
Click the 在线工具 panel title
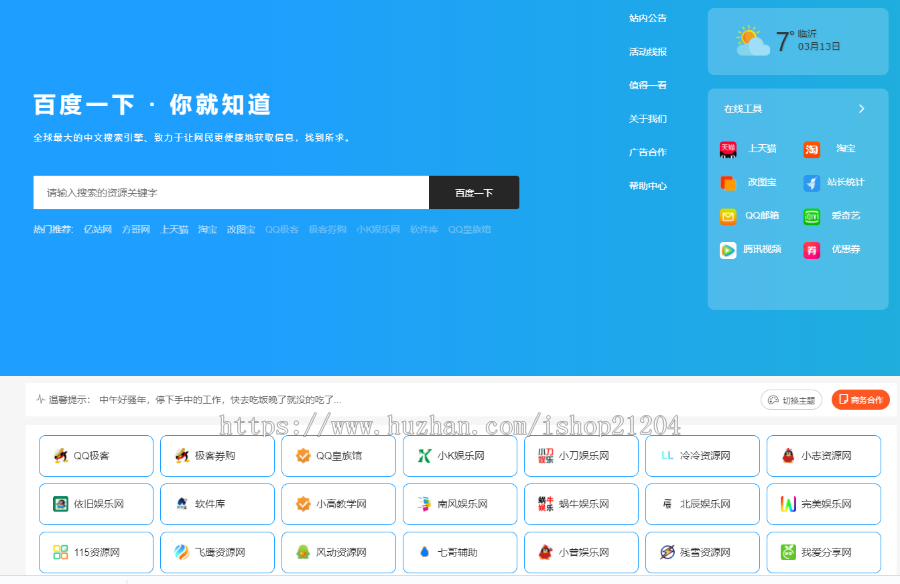pyautogui.click(x=743, y=109)
